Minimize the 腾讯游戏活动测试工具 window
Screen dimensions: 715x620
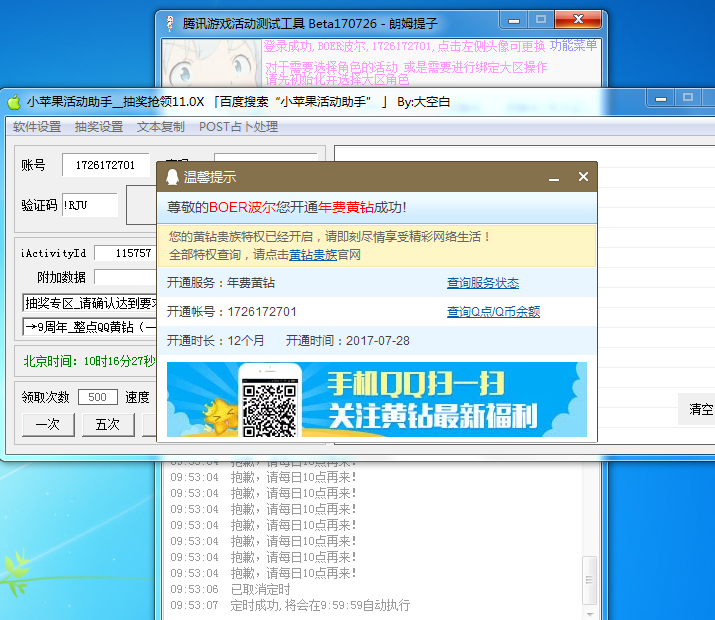pyautogui.click(x=514, y=21)
